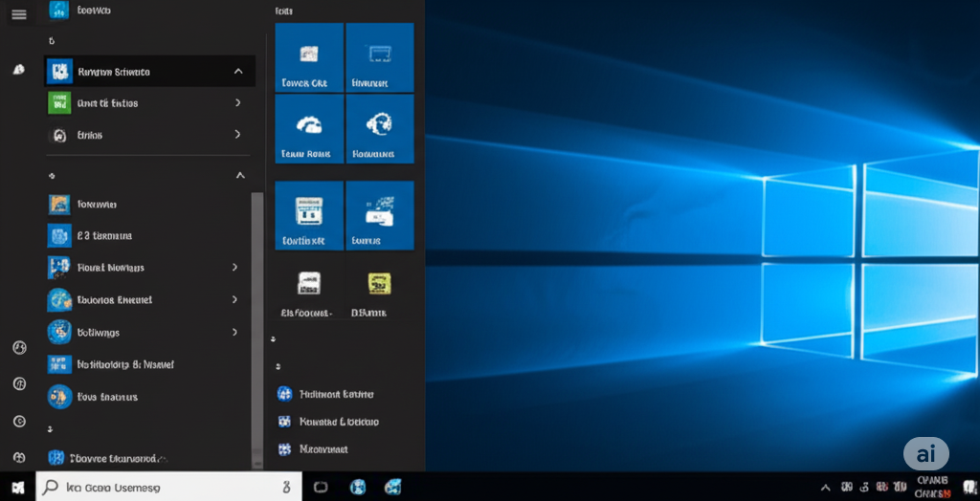Select the middle entry in the list below the tiles
This screenshot has height=501, width=980.
coord(328,422)
